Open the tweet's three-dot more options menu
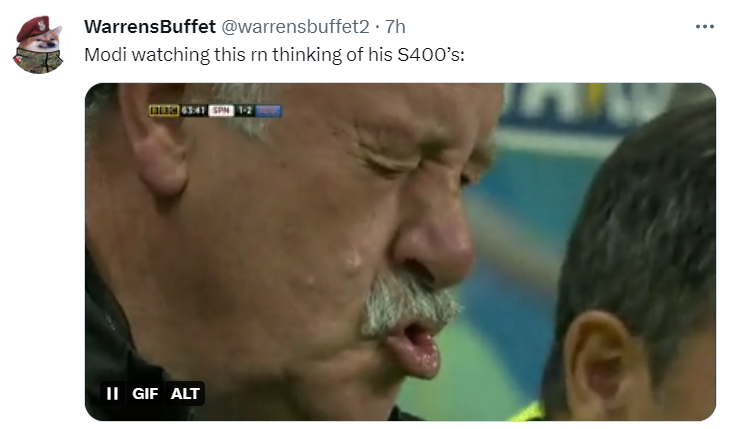 (x=704, y=27)
